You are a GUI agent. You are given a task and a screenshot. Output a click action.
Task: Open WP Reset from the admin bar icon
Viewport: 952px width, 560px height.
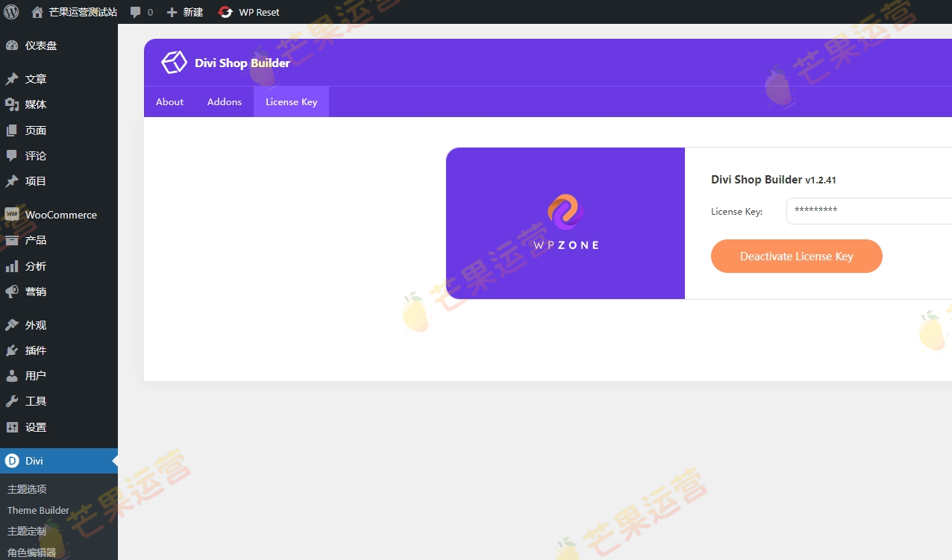pos(225,11)
